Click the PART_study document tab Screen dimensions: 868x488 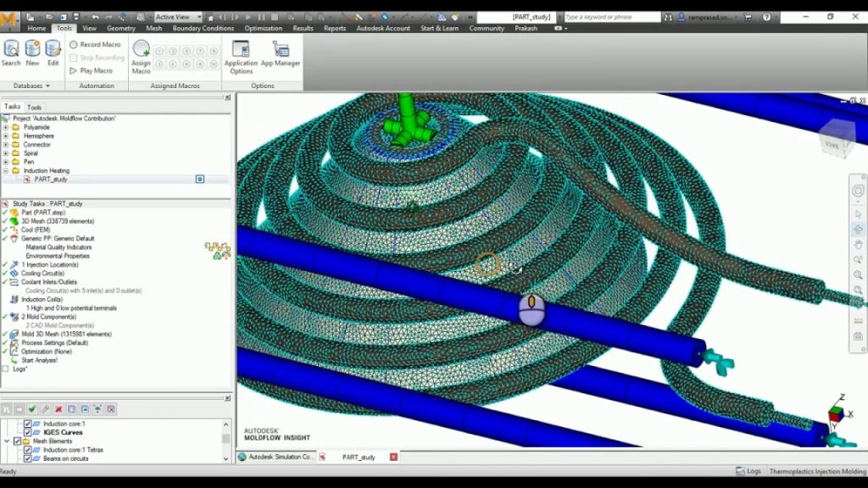(359, 457)
